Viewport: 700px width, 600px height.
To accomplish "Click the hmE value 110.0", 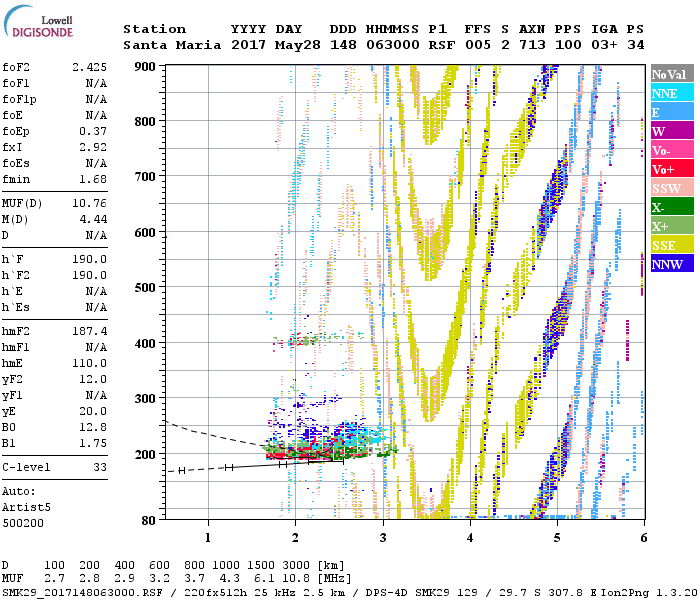I will (x=89, y=363).
